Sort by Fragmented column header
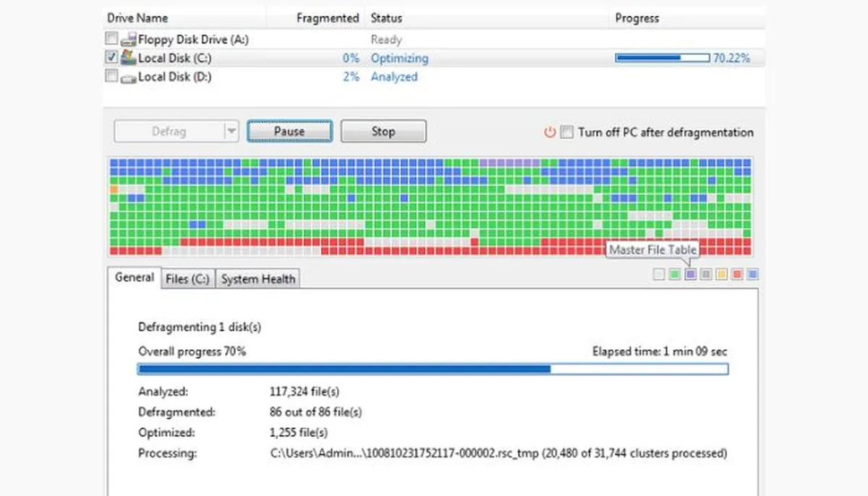This screenshot has width=868, height=496. [316, 17]
